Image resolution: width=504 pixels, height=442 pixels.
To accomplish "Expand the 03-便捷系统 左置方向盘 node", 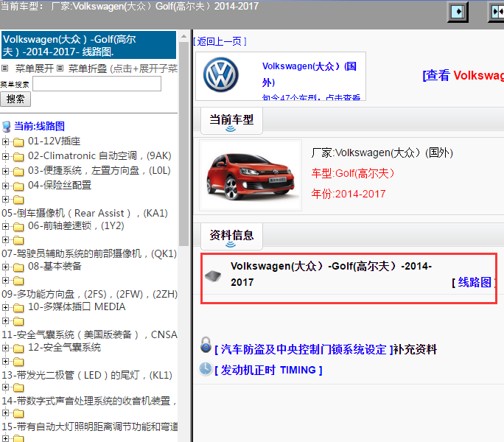I will tap(5, 171).
